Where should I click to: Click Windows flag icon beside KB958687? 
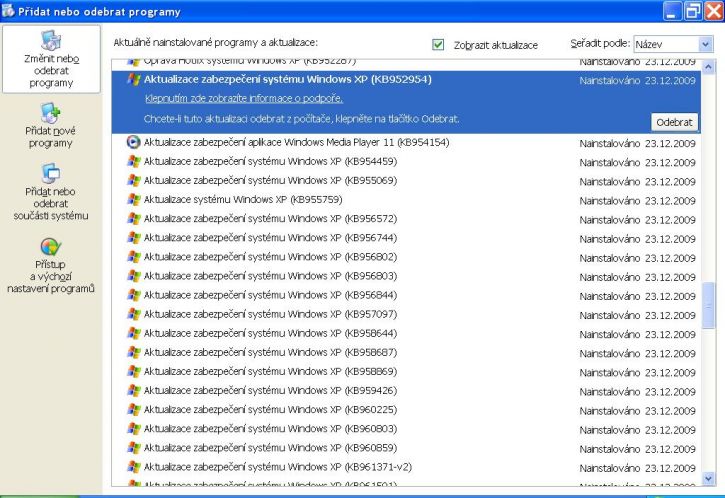coord(134,352)
